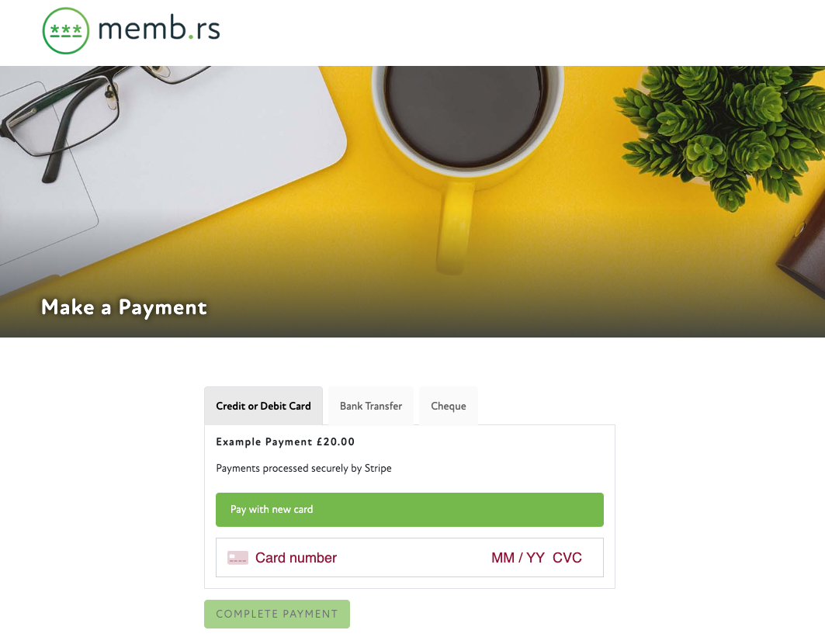This screenshot has width=825, height=644.
Task: Click the Payments processed securely by Stripe text
Action: (303, 469)
